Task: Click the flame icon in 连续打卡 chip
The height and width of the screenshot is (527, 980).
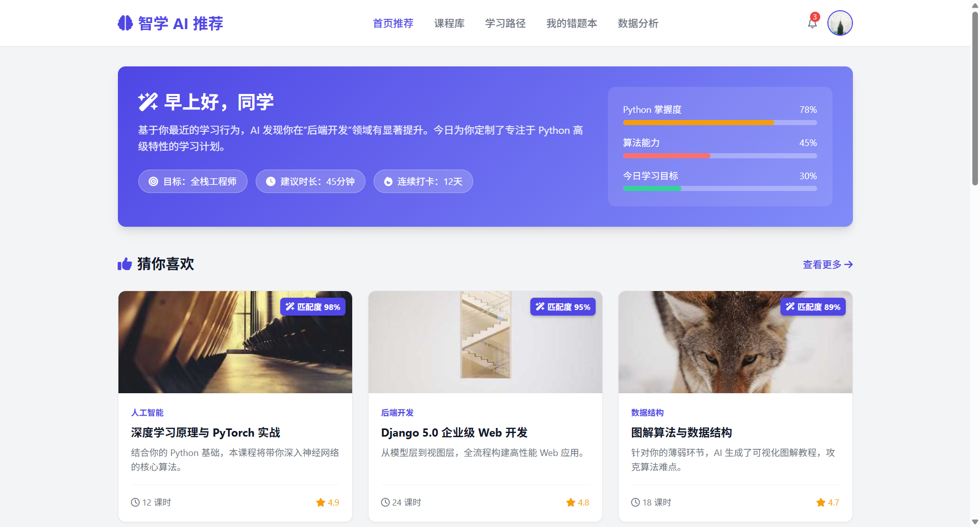Action: click(x=388, y=181)
